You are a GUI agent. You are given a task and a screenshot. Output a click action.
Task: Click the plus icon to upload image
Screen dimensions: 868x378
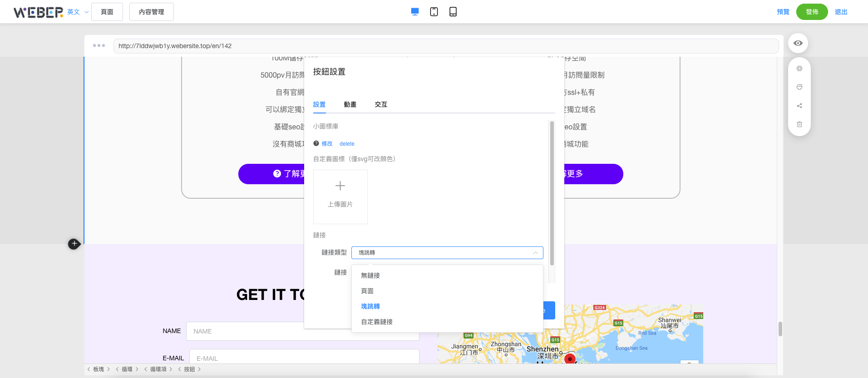(340, 186)
